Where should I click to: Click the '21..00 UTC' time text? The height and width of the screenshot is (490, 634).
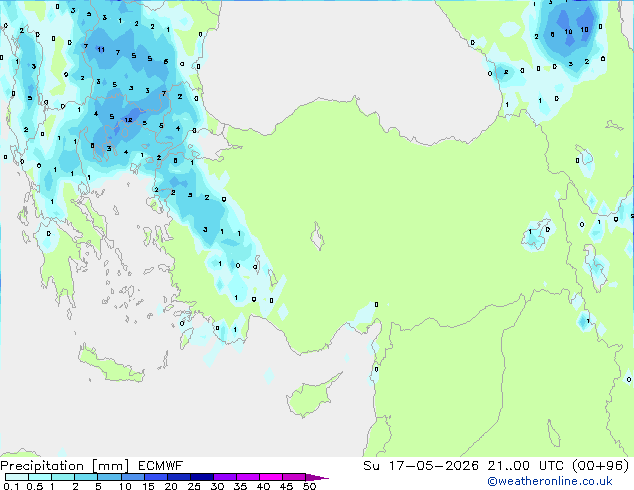click(528, 466)
